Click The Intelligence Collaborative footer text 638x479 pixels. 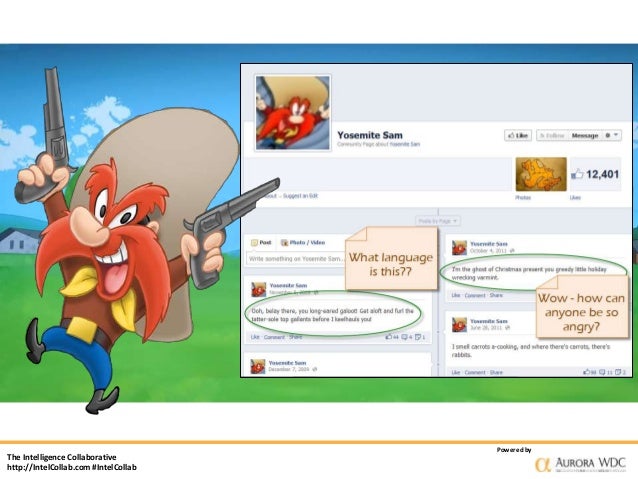point(61,457)
